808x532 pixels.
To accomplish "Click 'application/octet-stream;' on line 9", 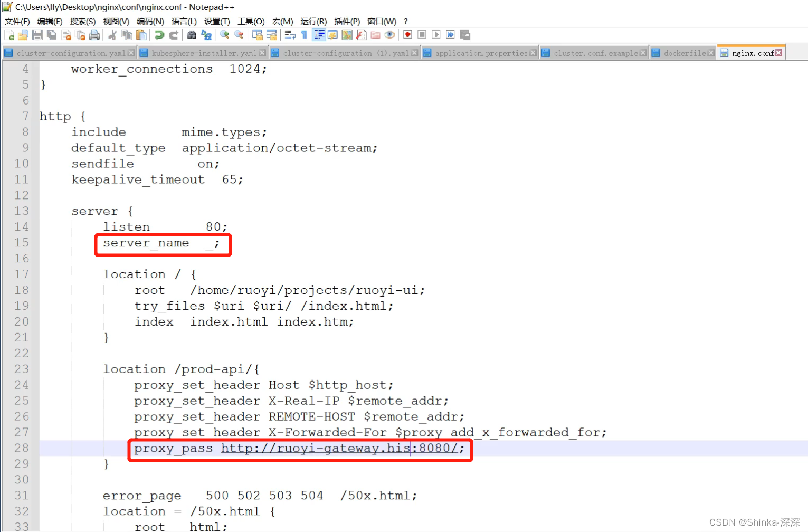I will click(280, 148).
